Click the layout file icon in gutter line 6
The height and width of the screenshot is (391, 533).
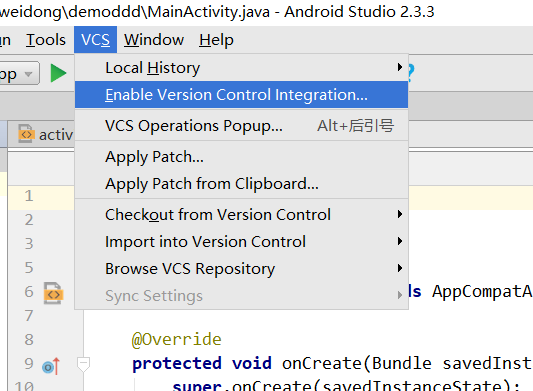point(53,293)
